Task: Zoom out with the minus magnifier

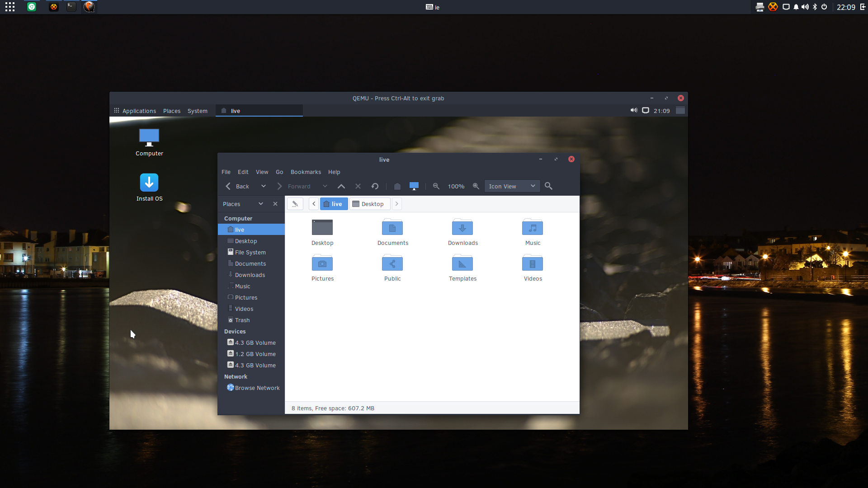Action: 436,186
